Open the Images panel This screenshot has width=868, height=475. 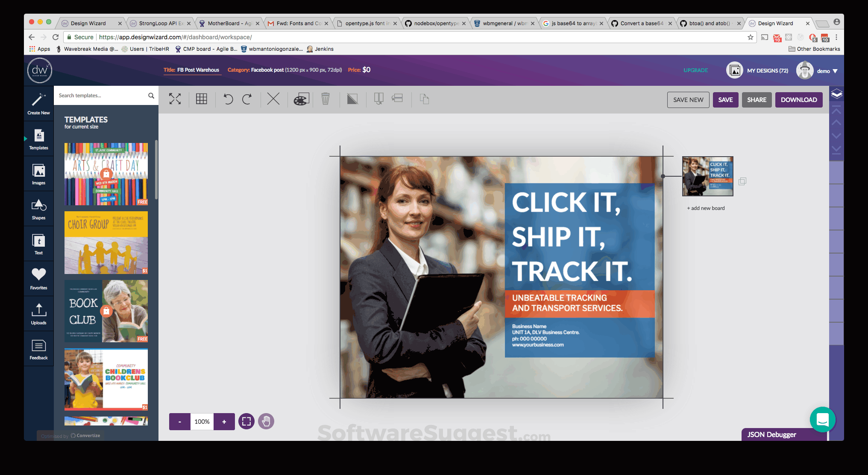tap(38, 174)
